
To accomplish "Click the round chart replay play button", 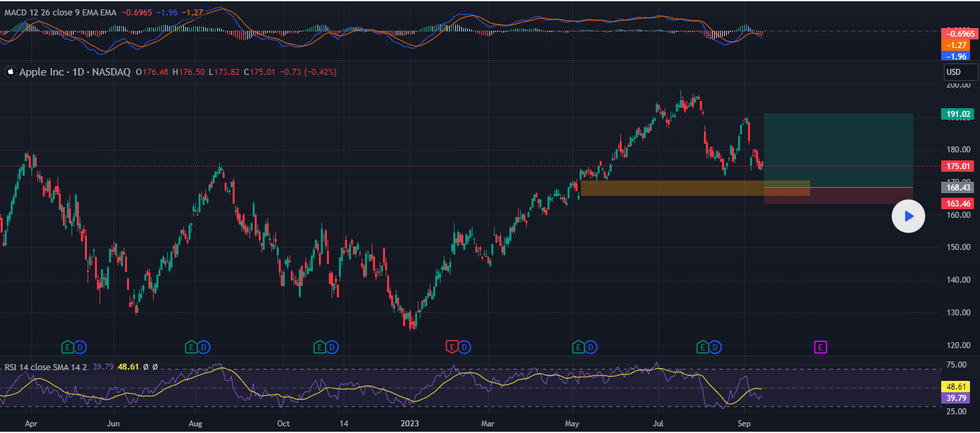I will 908,216.
